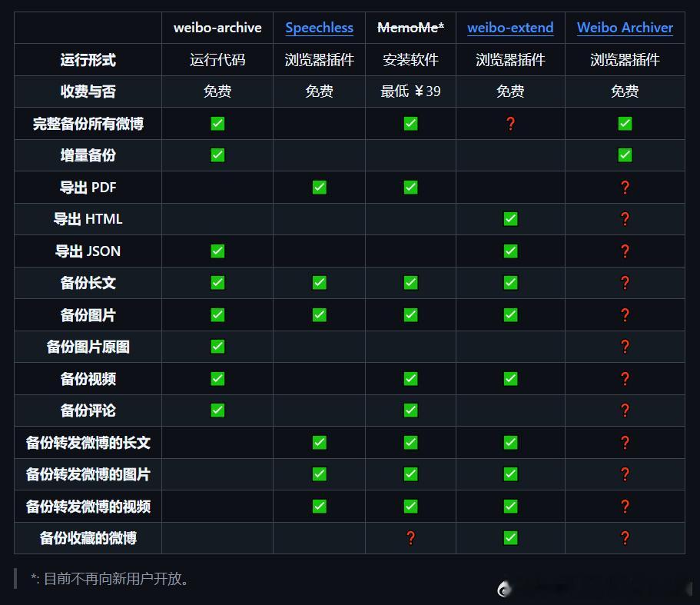Click the Speechless checkmark in 导出 PDF row

pyautogui.click(x=319, y=187)
